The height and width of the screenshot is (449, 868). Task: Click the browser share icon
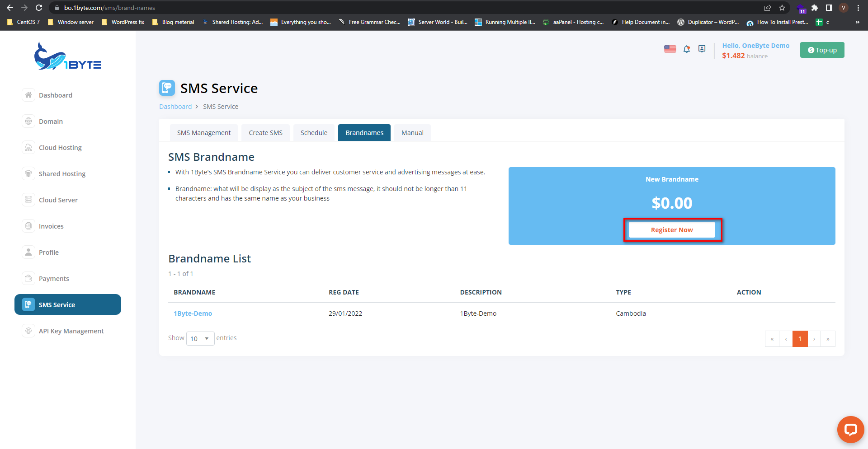[768, 8]
